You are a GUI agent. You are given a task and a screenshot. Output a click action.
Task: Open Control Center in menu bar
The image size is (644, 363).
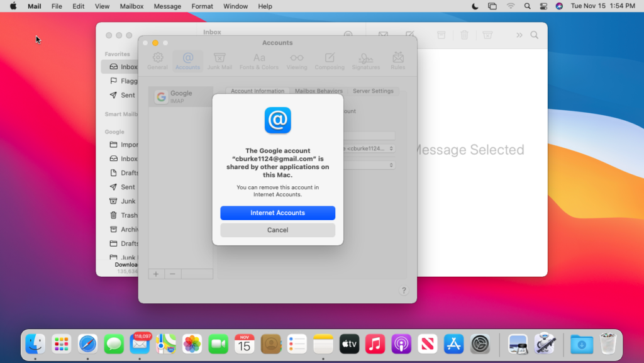[x=543, y=6]
